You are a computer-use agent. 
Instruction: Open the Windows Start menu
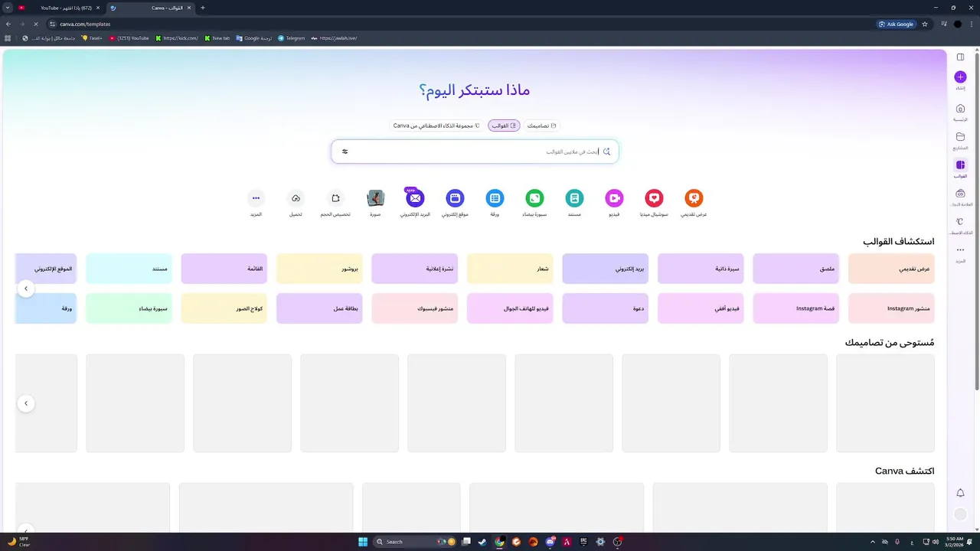point(363,542)
